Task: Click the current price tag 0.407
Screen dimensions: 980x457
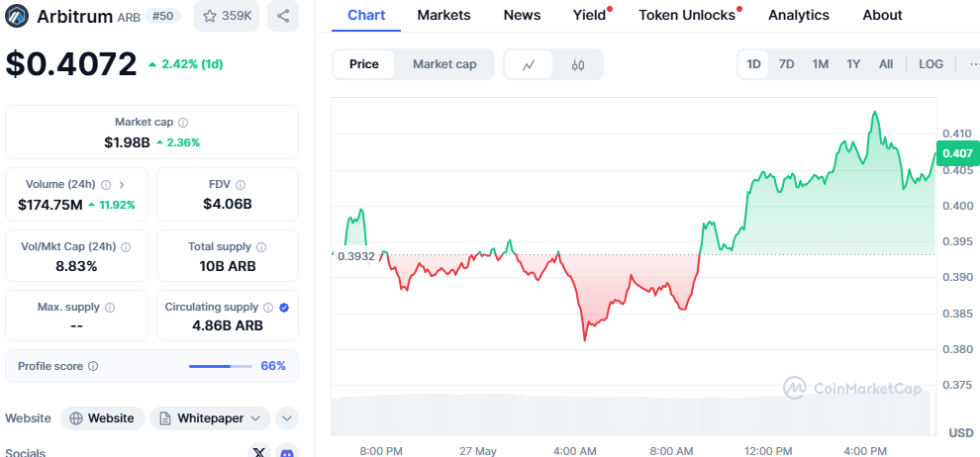Action: click(957, 153)
